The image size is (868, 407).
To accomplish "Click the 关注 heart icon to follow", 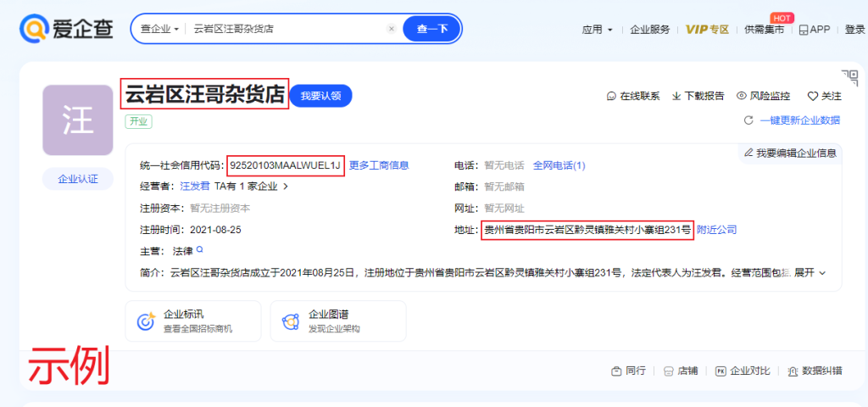I will (x=811, y=97).
